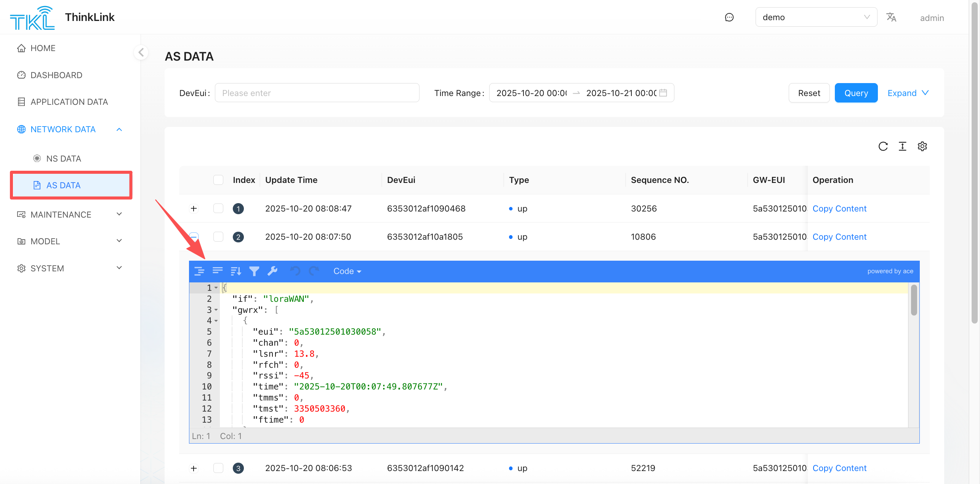Check the select-all header checkbox
Viewport: 980px width, 484px height.
(218, 180)
